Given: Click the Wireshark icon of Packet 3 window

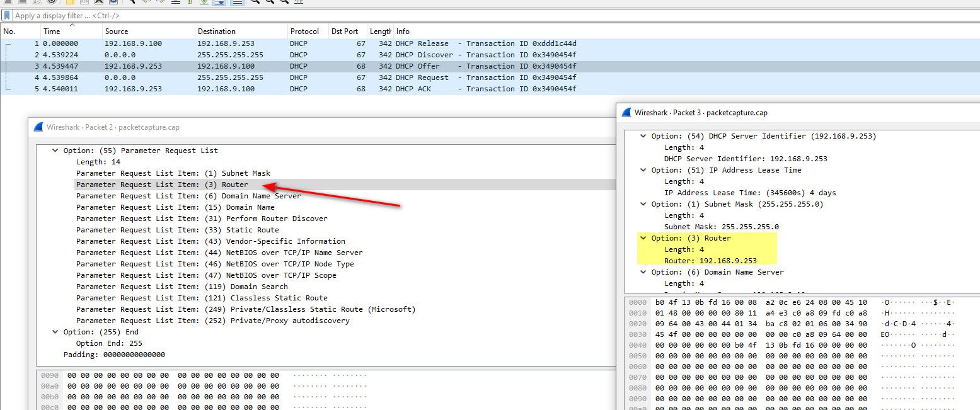Looking at the screenshot, I should point(626,113).
